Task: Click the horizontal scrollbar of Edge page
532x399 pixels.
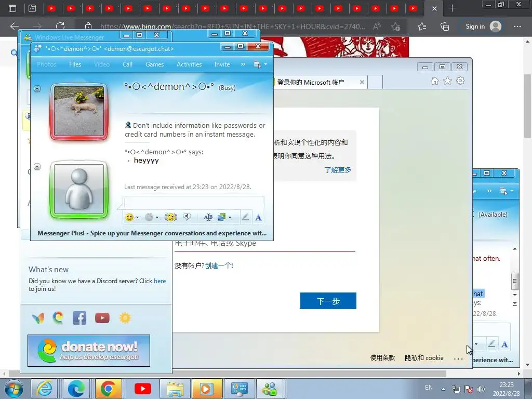Action: (x=228, y=374)
